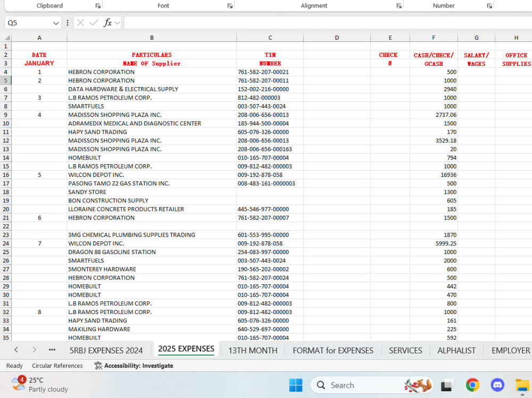Select cell DATA HARDWARE & ELECTRICAL SUPPLY
Screen dimensions: 532x398
coord(152,89)
